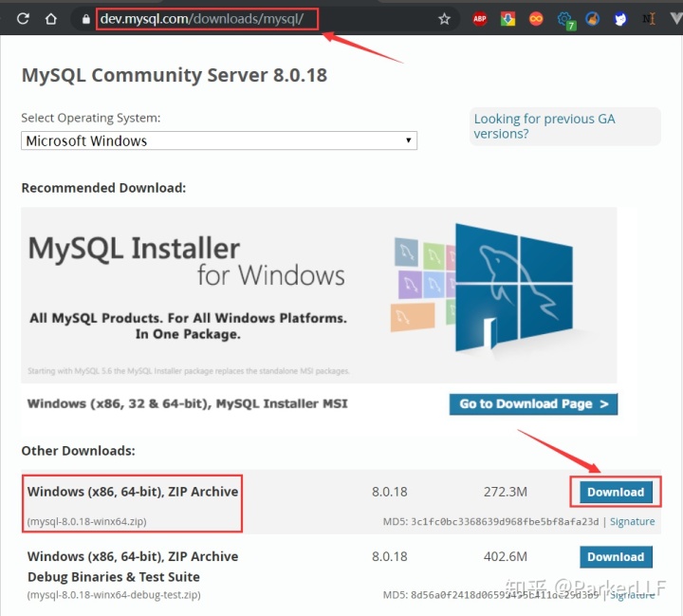Open Signature link for mysql-8.0.18-winx64.zip

coord(632,521)
